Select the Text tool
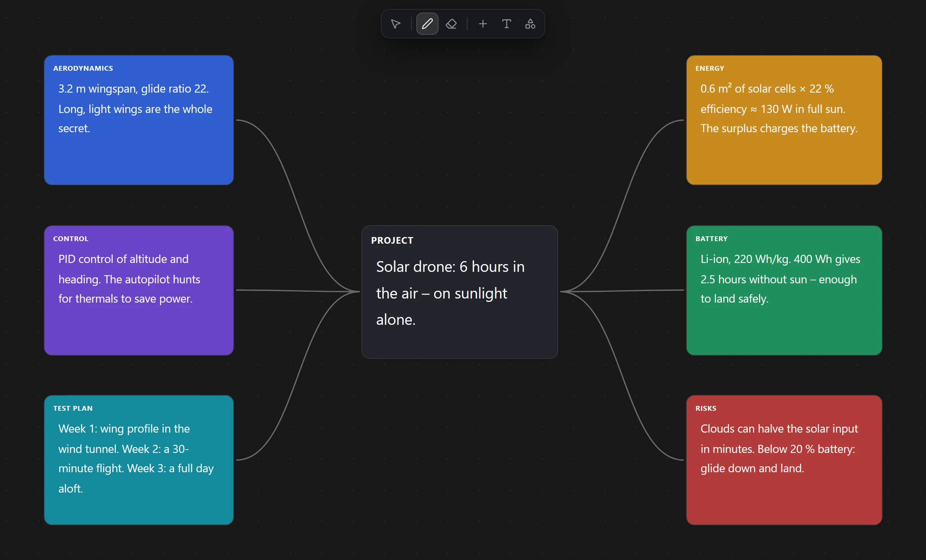The image size is (926, 560). (507, 24)
